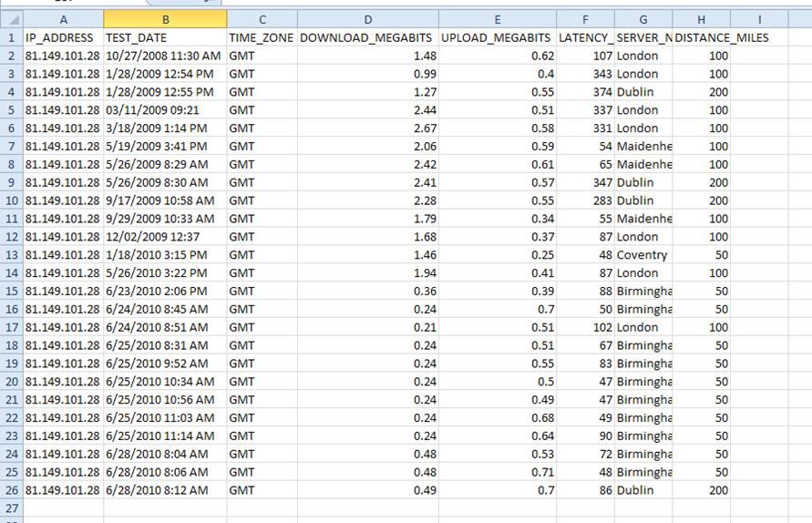
Task: Click the TEST_DATE header cell
Action: coord(165,37)
